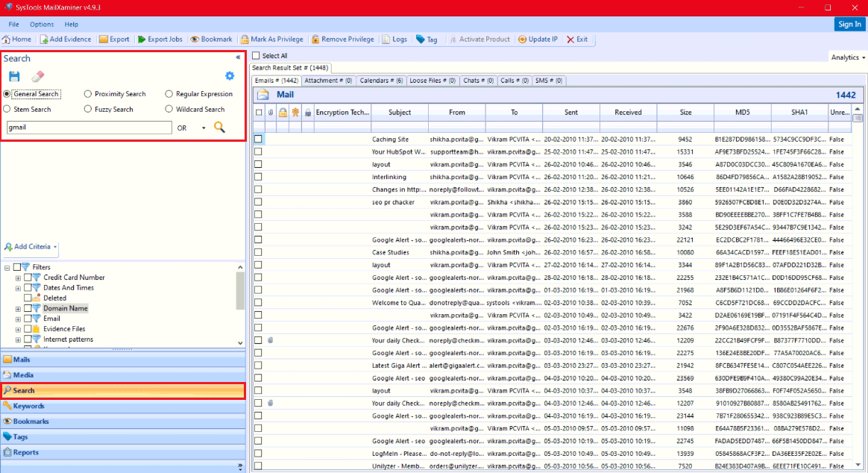Check the Select All checkbox
Viewport: 868px width, 473px height.
pos(256,55)
